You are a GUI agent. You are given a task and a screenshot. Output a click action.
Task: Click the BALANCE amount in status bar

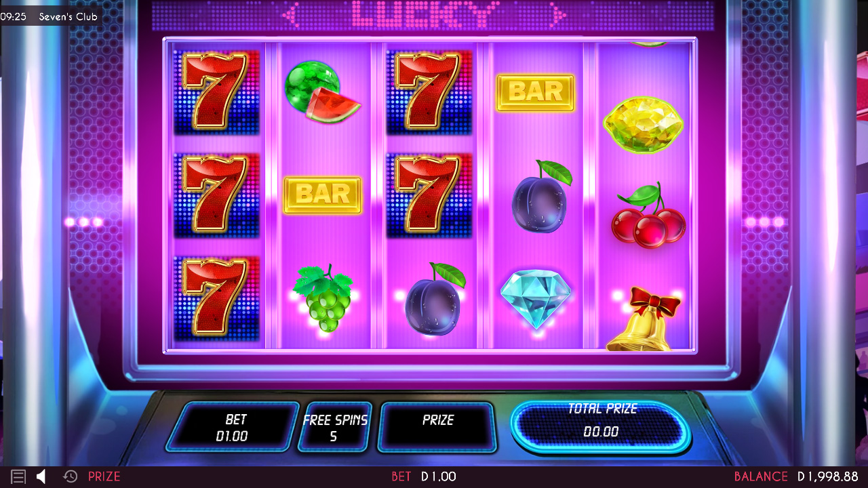(827, 476)
